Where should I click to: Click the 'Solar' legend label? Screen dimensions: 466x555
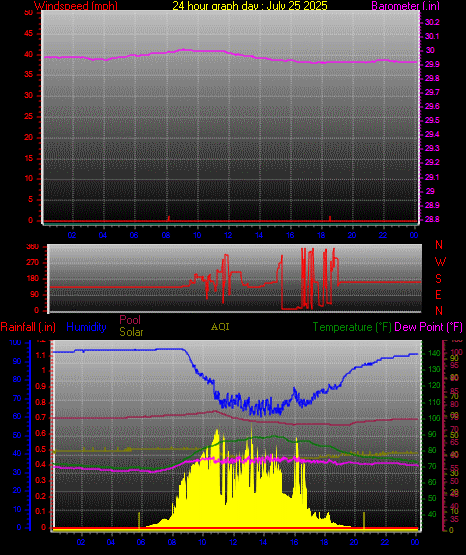click(131, 332)
